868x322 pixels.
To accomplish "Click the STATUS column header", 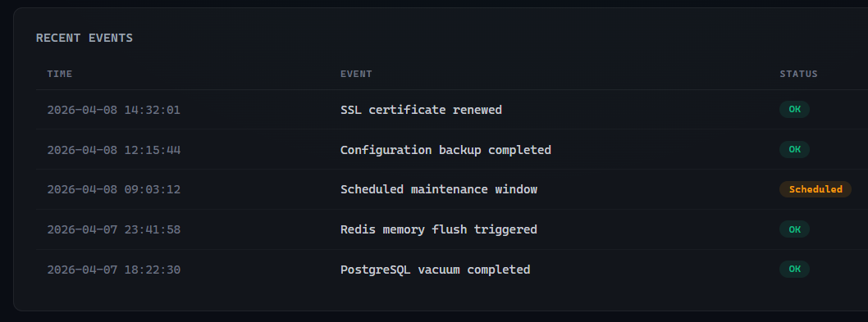I will (x=798, y=74).
